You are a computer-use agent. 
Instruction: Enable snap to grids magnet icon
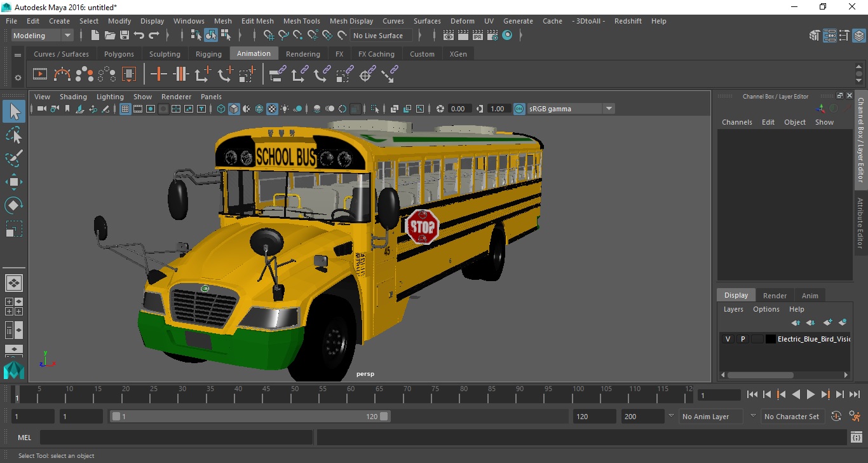pyautogui.click(x=269, y=35)
